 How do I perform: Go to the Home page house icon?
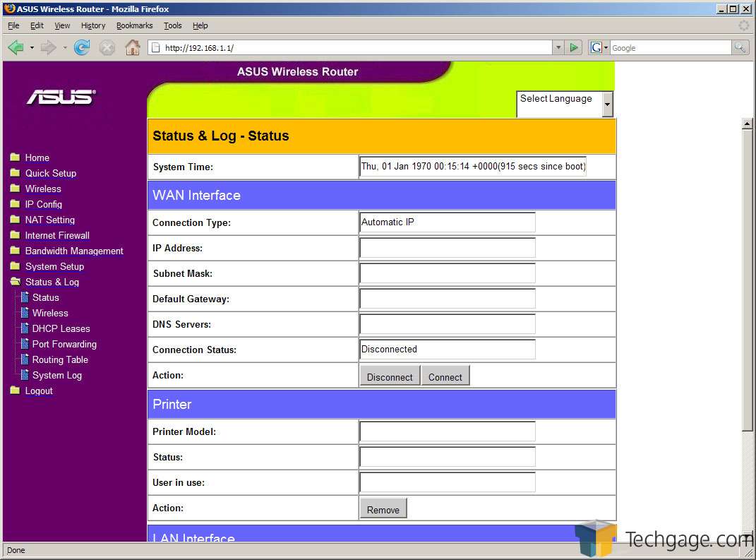133,47
